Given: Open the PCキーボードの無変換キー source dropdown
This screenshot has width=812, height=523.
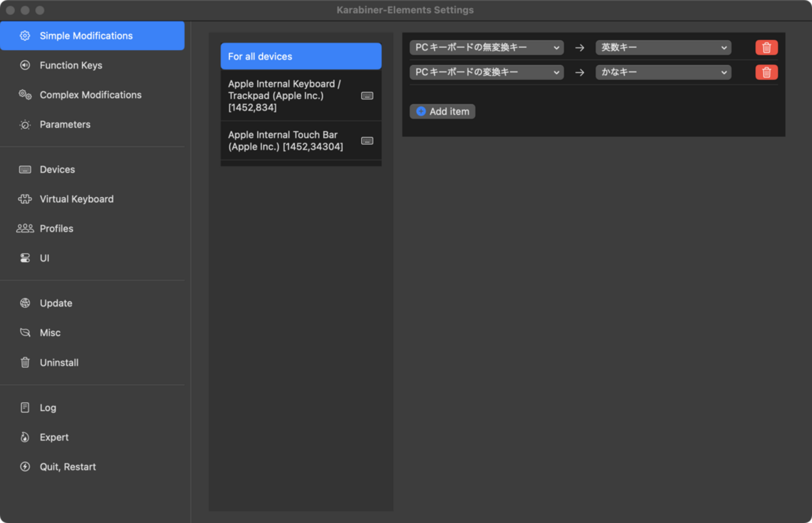Looking at the screenshot, I should (x=487, y=48).
